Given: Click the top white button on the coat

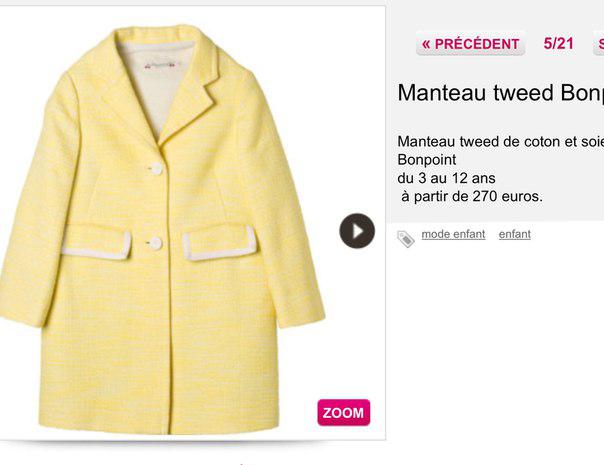Looking at the screenshot, I should (x=156, y=169).
